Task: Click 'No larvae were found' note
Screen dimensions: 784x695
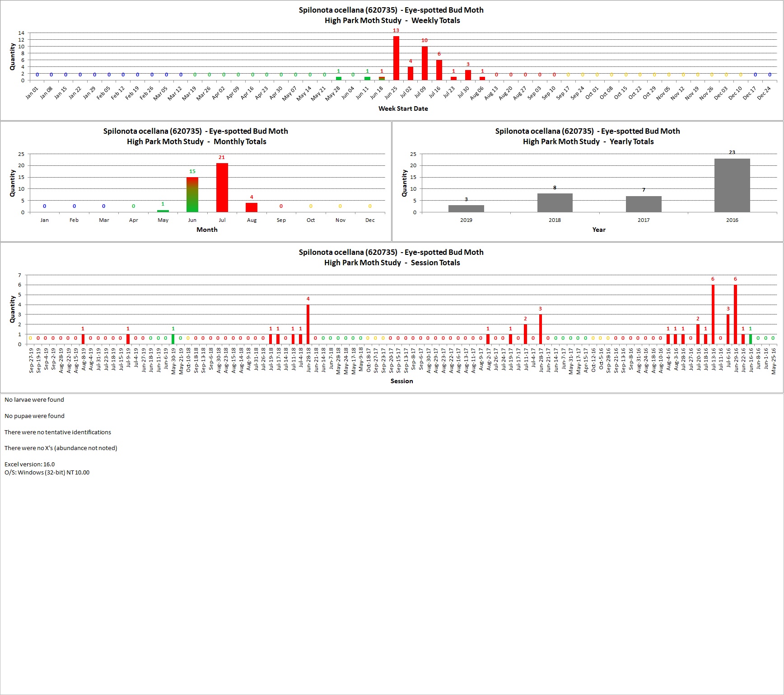Action: click(34, 399)
